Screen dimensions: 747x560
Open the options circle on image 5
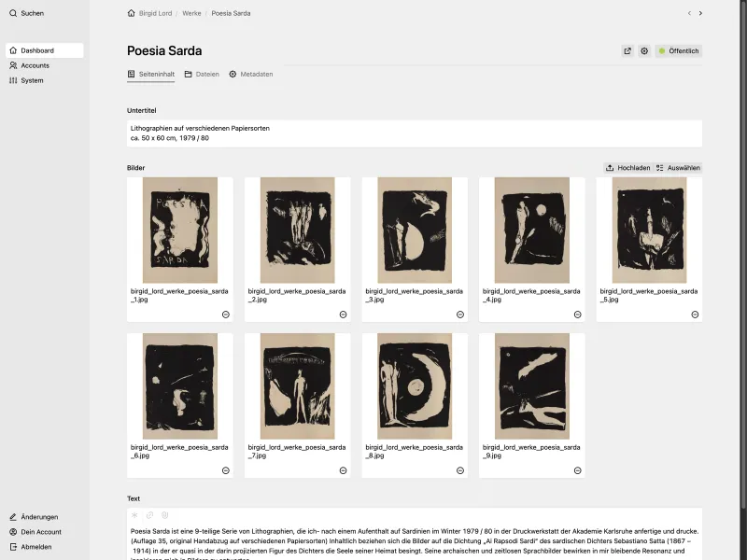click(x=694, y=315)
